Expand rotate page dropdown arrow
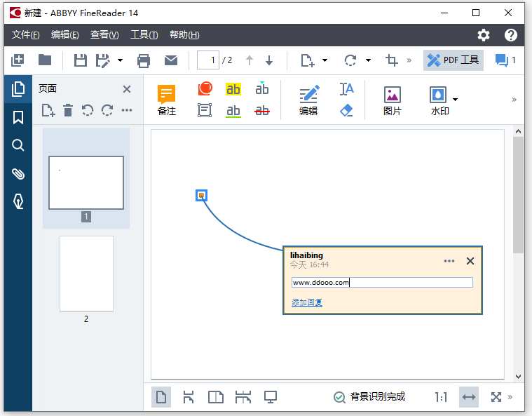The width and height of the screenshot is (532, 416). pos(368,60)
